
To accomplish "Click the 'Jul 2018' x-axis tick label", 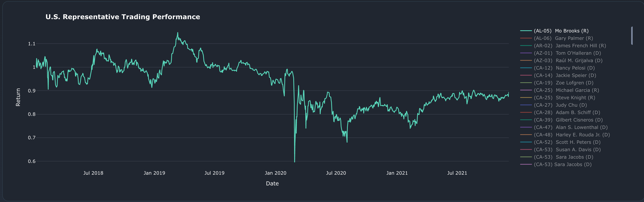I will click(93, 173).
